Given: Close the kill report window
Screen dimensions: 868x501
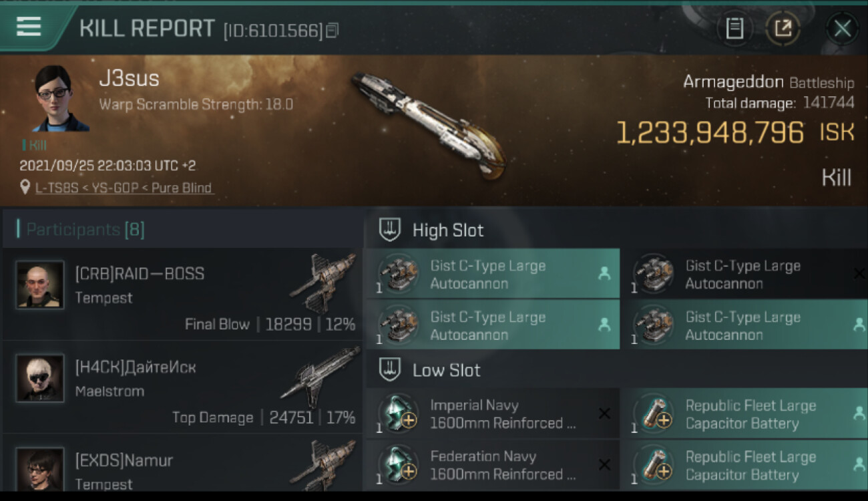Looking at the screenshot, I should coord(842,28).
